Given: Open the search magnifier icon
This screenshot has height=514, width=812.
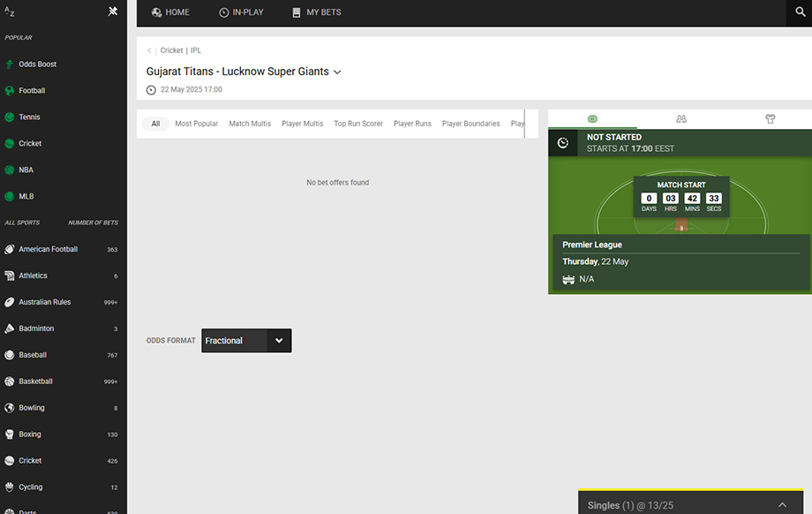Looking at the screenshot, I should [x=801, y=11].
